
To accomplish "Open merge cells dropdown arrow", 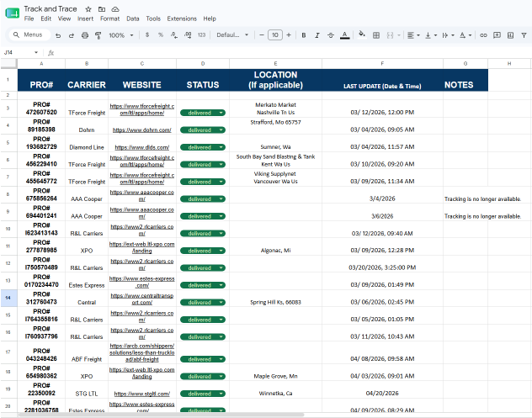I will (399, 35).
